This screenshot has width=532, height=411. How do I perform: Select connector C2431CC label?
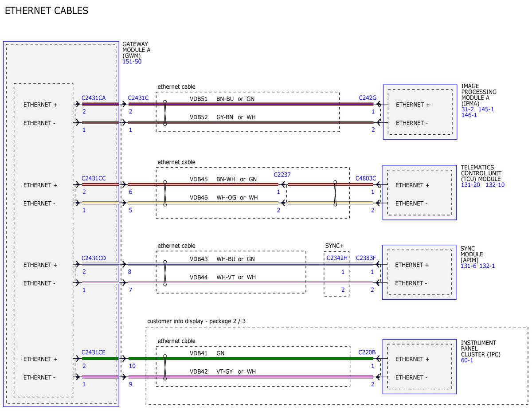tap(93, 178)
